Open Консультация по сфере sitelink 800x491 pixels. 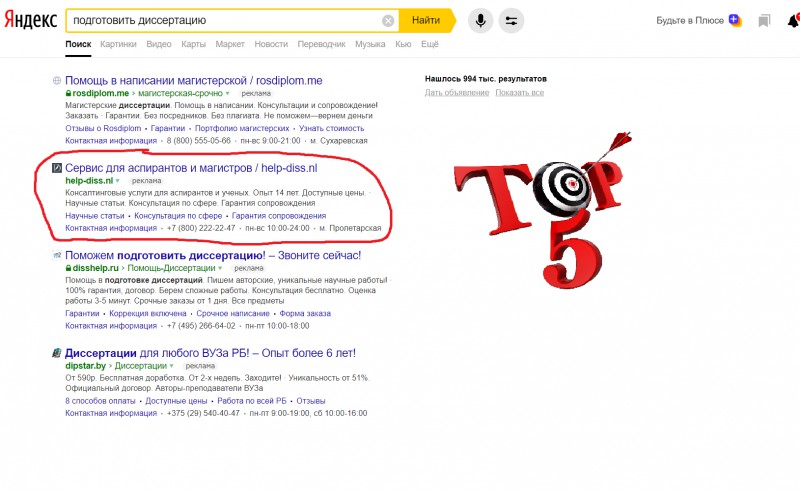[x=178, y=216]
